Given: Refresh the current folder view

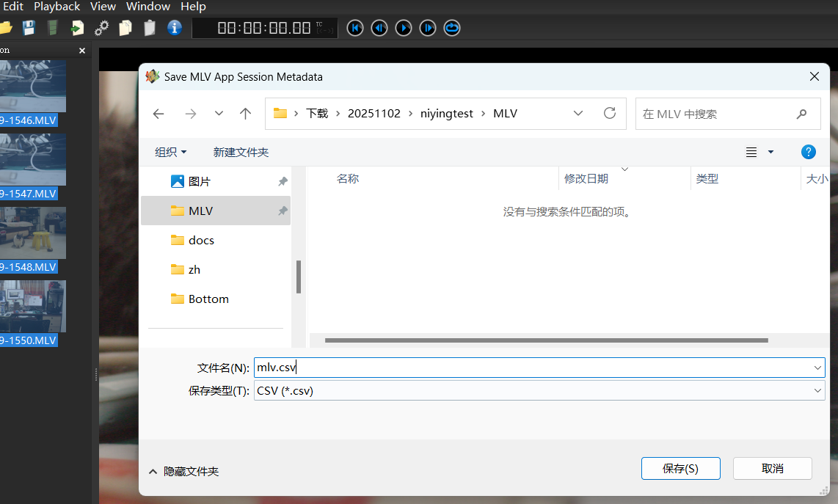Looking at the screenshot, I should click(609, 113).
